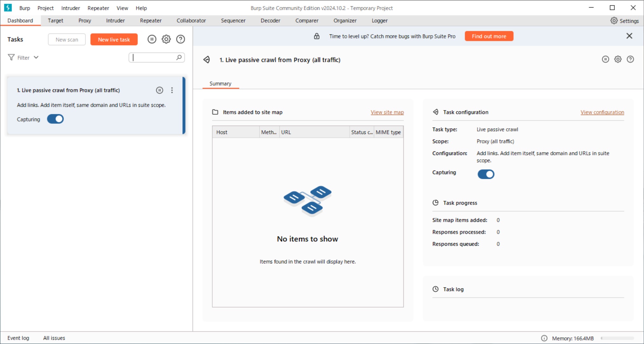Select the Dashboard tab
Viewport: 644px width, 344px height.
coord(20,20)
